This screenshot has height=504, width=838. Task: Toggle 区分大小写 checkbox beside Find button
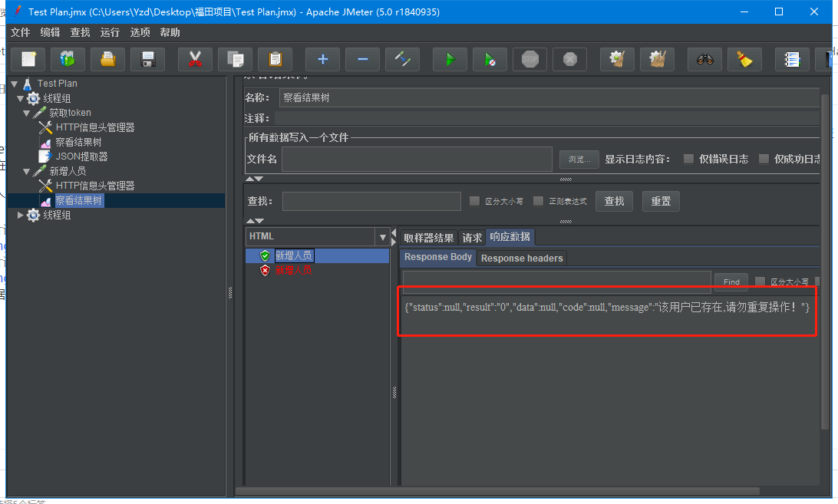click(760, 281)
